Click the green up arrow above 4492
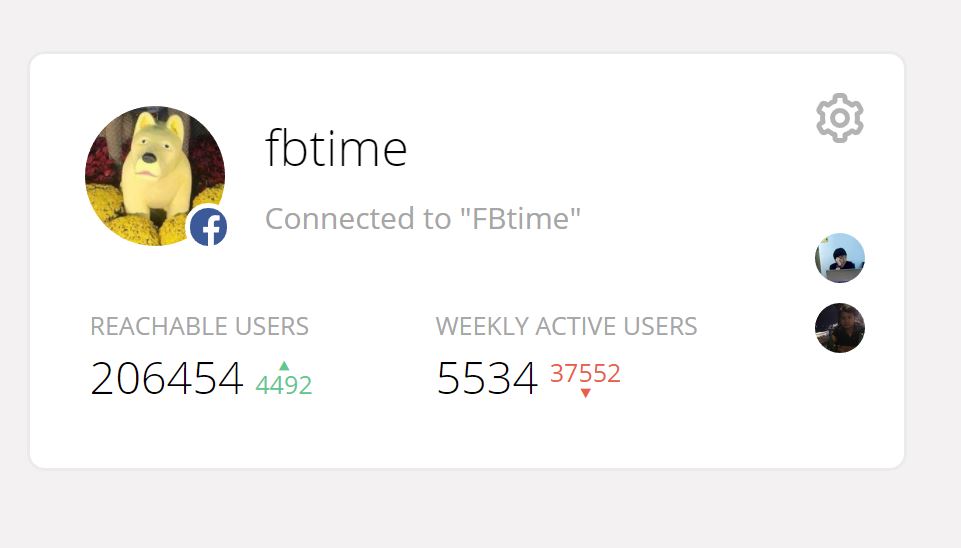This screenshot has width=961, height=548. click(284, 366)
